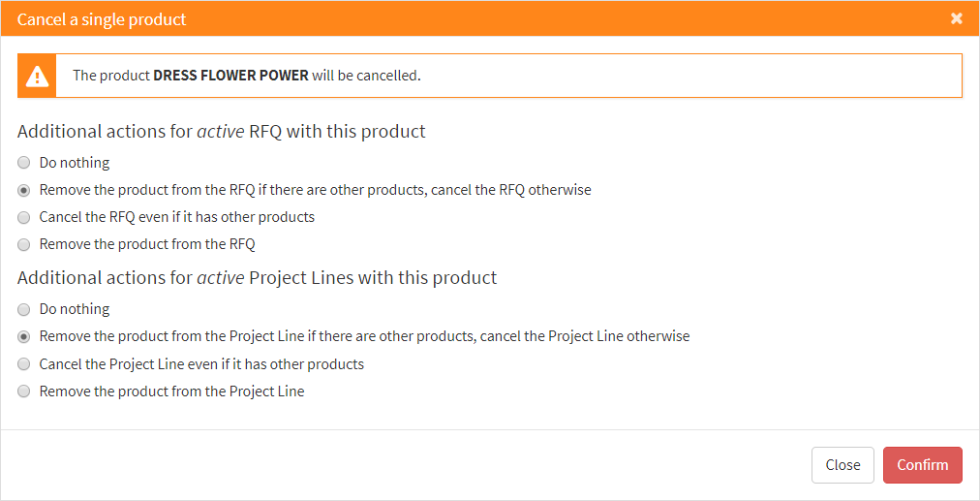Screen dimensions: 980x501
Task: Select 'Cancel the RFQ even if it has other products'
Action: click(x=24, y=217)
